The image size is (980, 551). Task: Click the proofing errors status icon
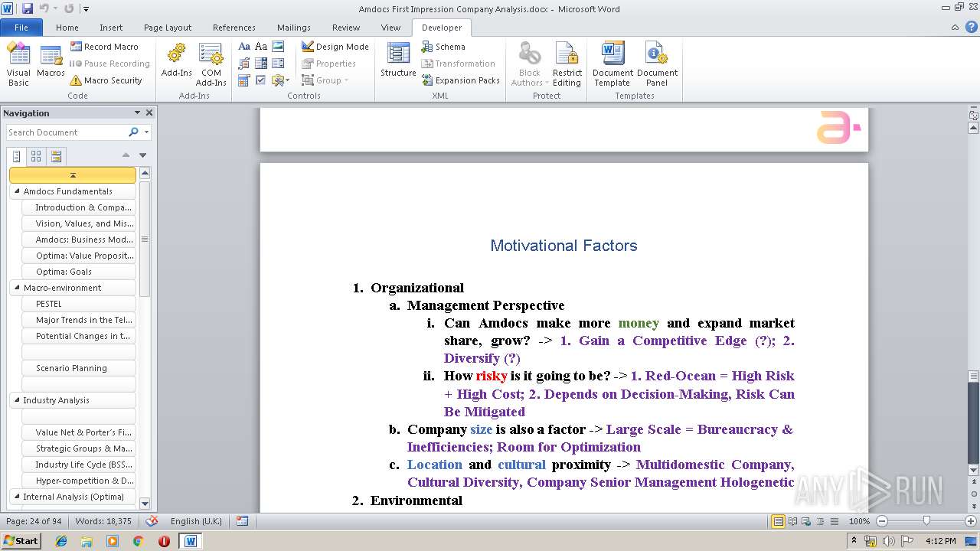(152, 521)
